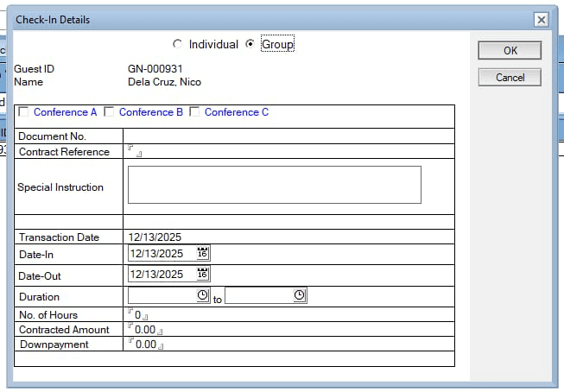Click the Name label
The image size is (564, 392).
coord(29,82)
